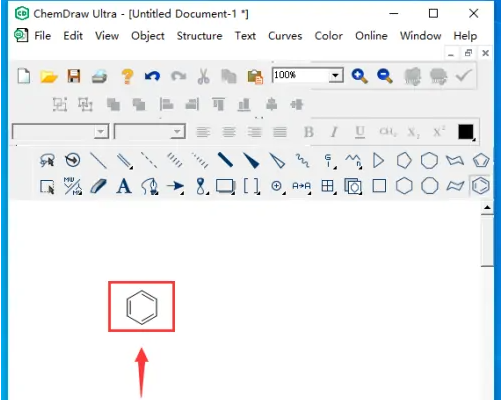Select the Arrow tool

coord(175,186)
